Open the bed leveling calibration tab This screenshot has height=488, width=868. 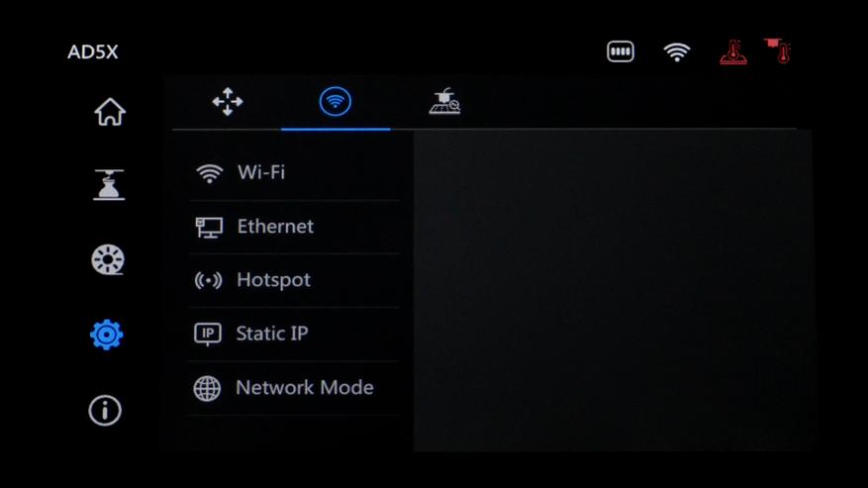click(x=444, y=101)
